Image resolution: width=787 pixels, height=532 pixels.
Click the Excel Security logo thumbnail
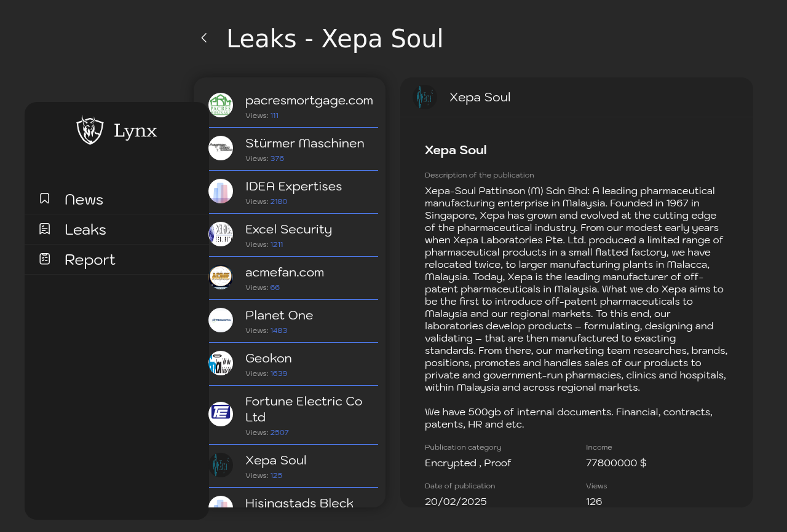[221, 234]
